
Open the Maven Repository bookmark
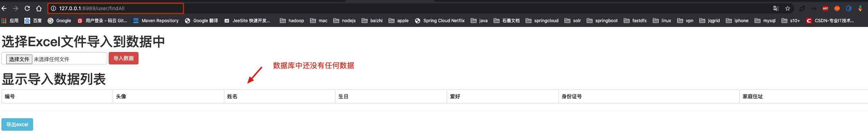point(156,21)
